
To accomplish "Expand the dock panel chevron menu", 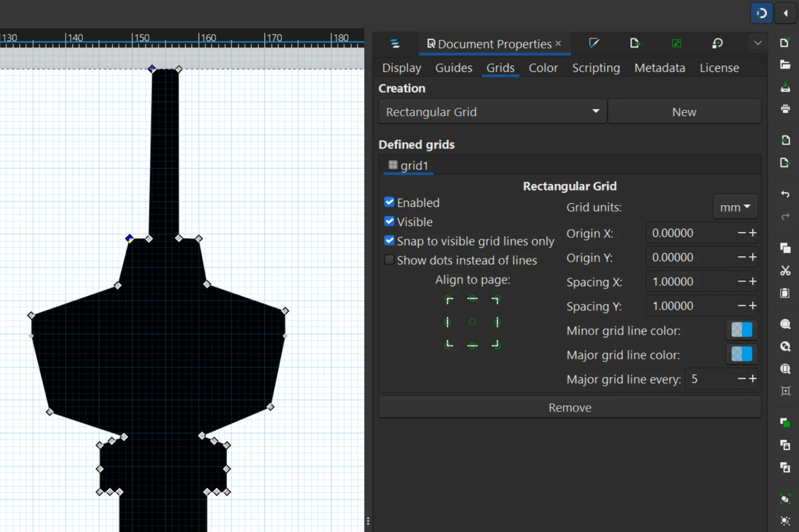I will (757, 43).
